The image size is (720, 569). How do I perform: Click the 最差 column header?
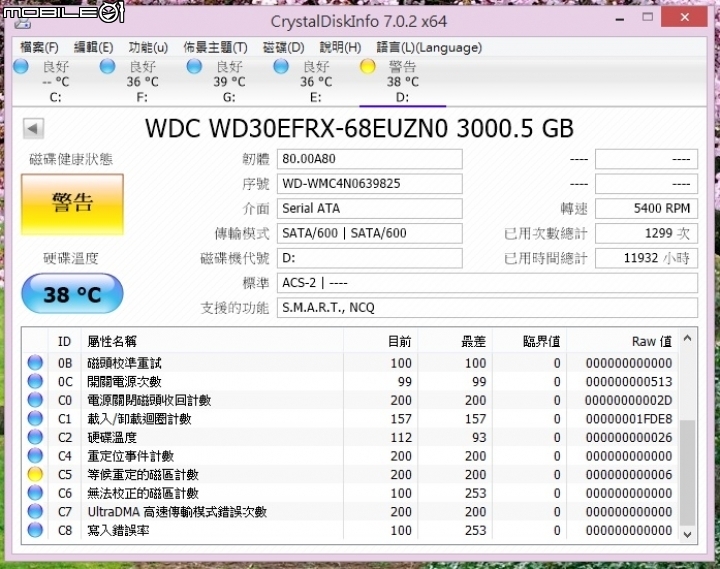(455, 341)
